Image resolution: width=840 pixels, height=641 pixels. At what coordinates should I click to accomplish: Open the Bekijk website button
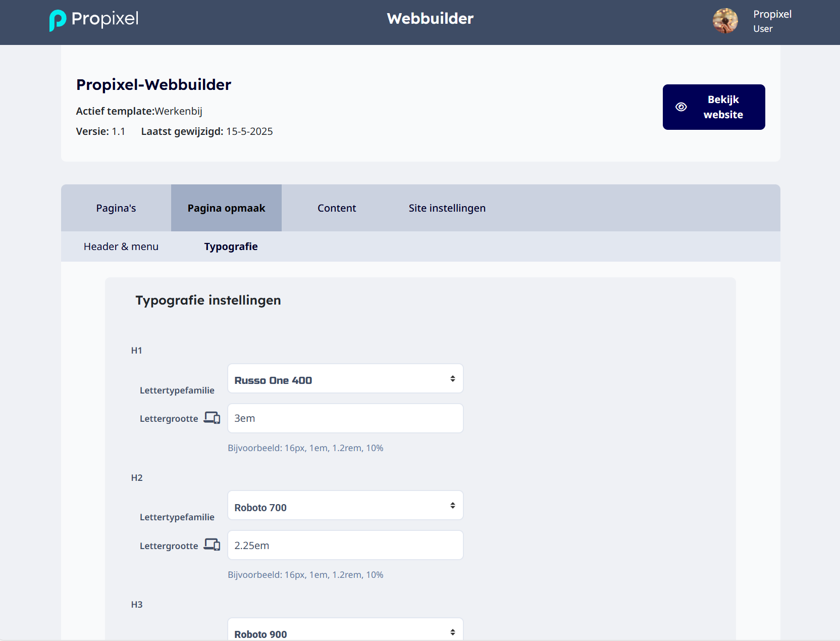[x=714, y=107]
